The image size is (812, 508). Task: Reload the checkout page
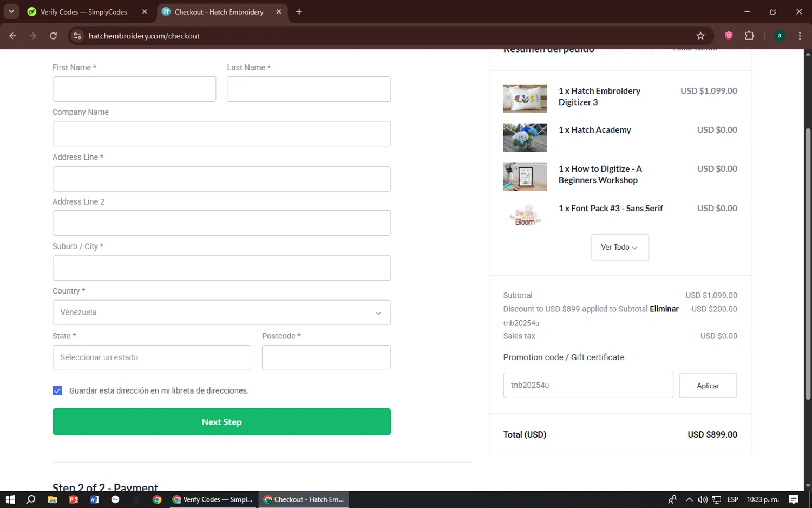(x=53, y=36)
